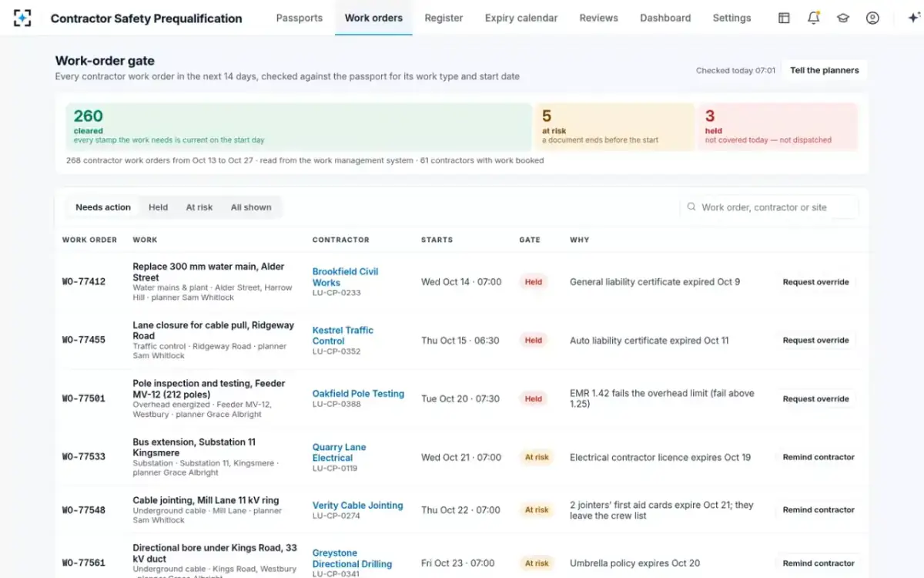Screen dimensions: 924x578
Task: Click the 5 at risk summary card
Action: coord(614,127)
